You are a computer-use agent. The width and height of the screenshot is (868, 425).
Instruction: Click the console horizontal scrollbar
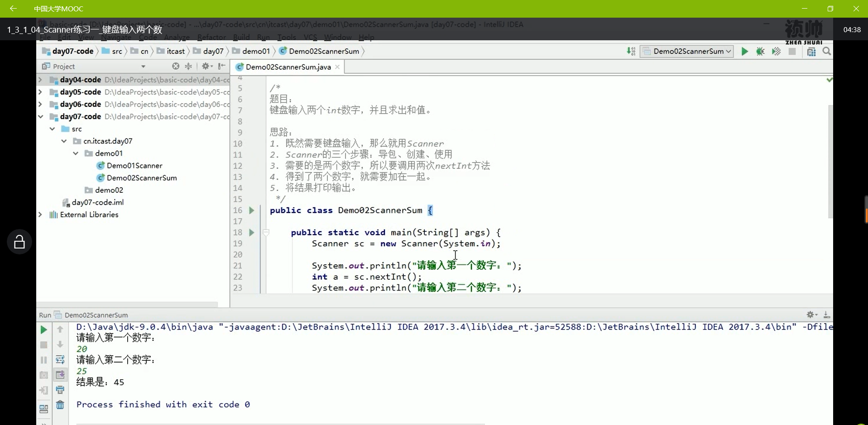coord(280,424)
